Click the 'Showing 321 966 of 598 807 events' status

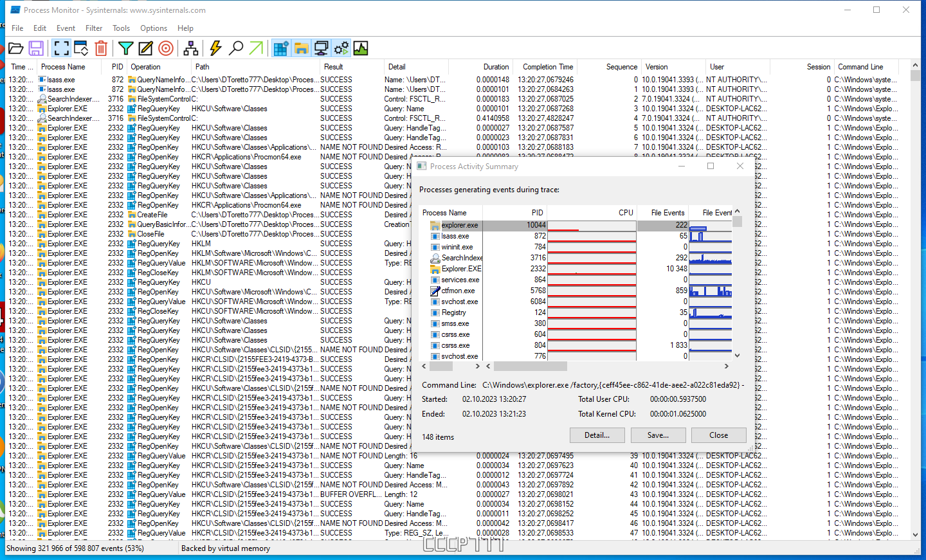click(75, 548)
